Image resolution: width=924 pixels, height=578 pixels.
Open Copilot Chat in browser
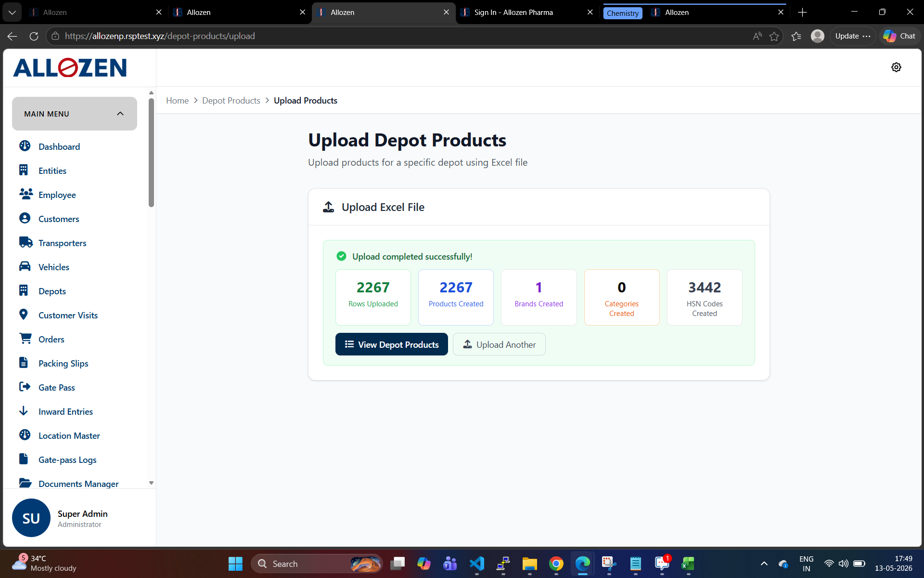899,36
